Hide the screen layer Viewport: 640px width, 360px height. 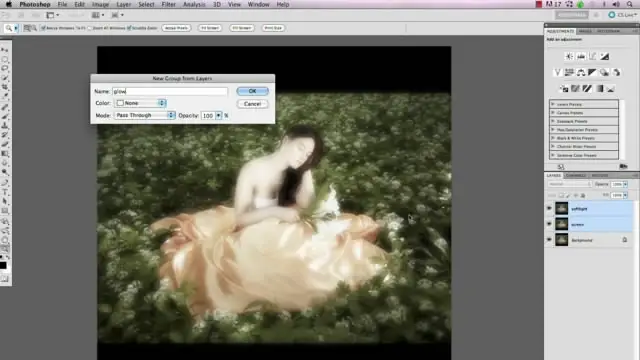click(549, 224)
